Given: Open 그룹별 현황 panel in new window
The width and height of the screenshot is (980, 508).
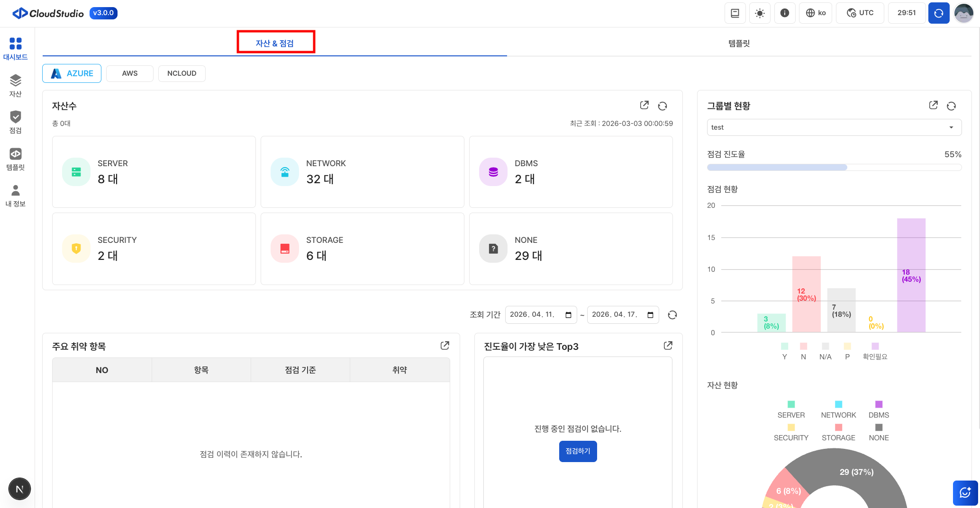Looking at the screenshot, I should tap(933, 105).
